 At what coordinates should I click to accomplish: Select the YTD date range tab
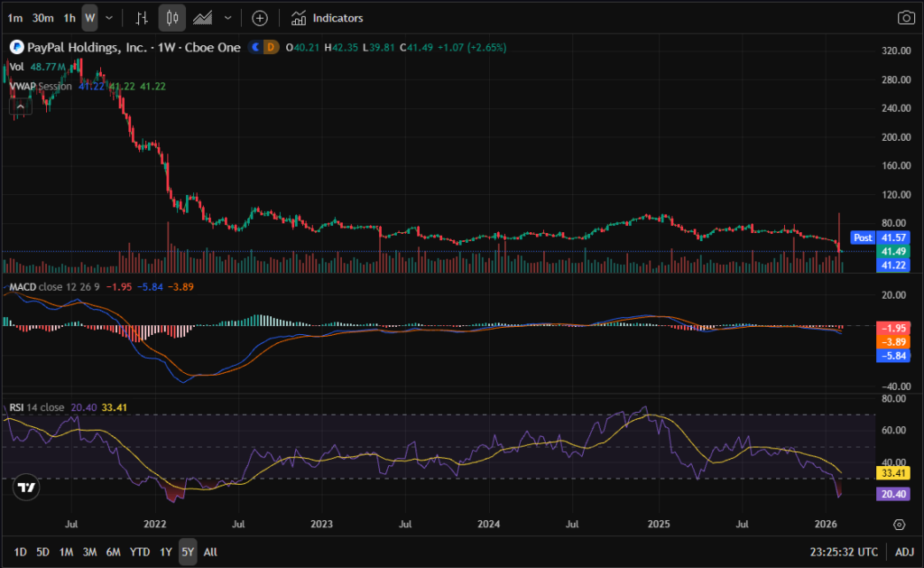140,552
